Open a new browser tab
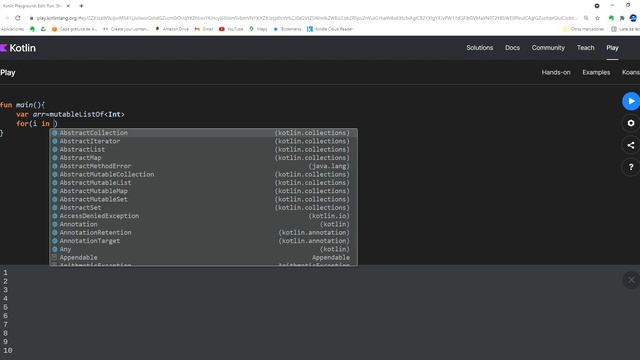The image size is (640, 360). point(81,6)
